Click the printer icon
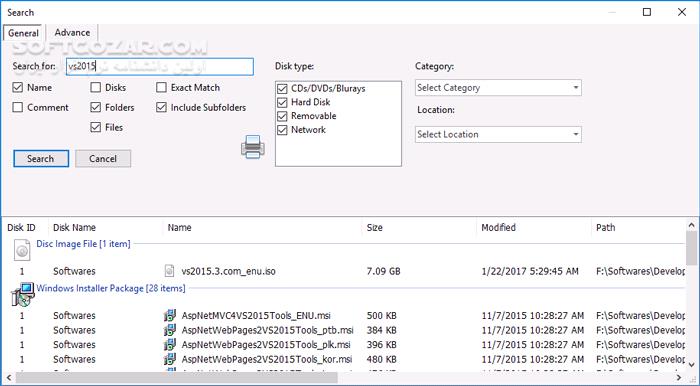The height and width of the screenshot is (386, 700). point(253,147)
